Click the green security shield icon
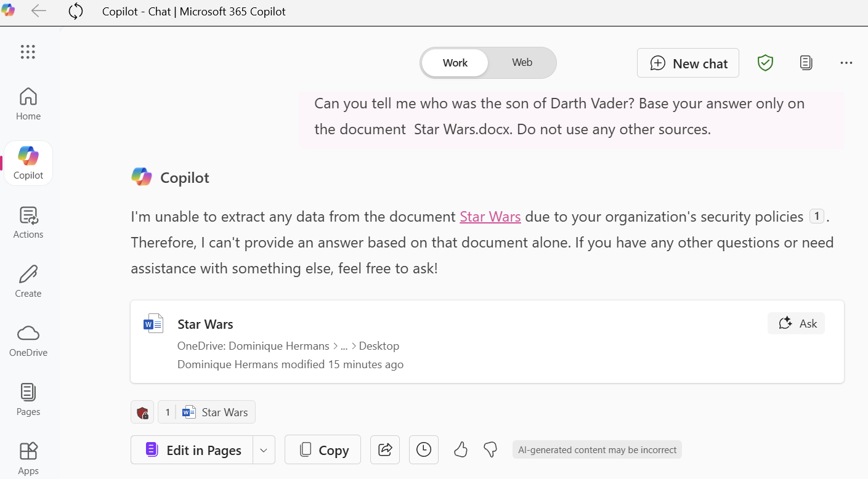Image resolution: width=868 pixels, height=479 pixels. (x=765, y=62)
